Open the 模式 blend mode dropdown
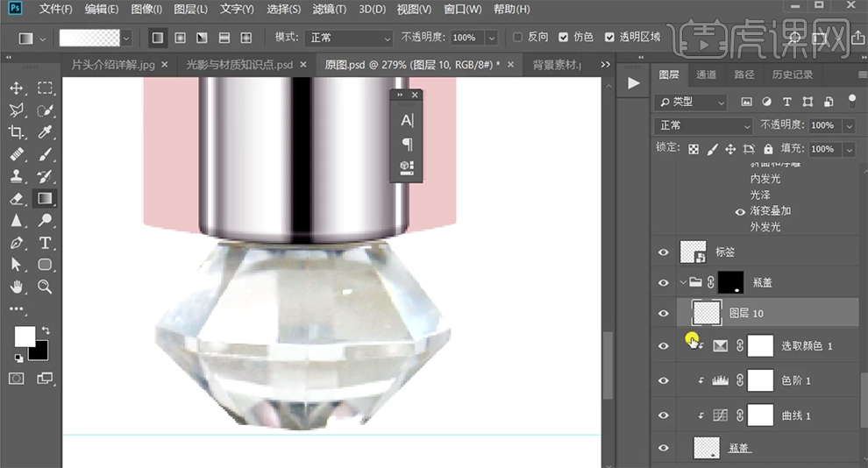The image size is (868, 468). 350,39
